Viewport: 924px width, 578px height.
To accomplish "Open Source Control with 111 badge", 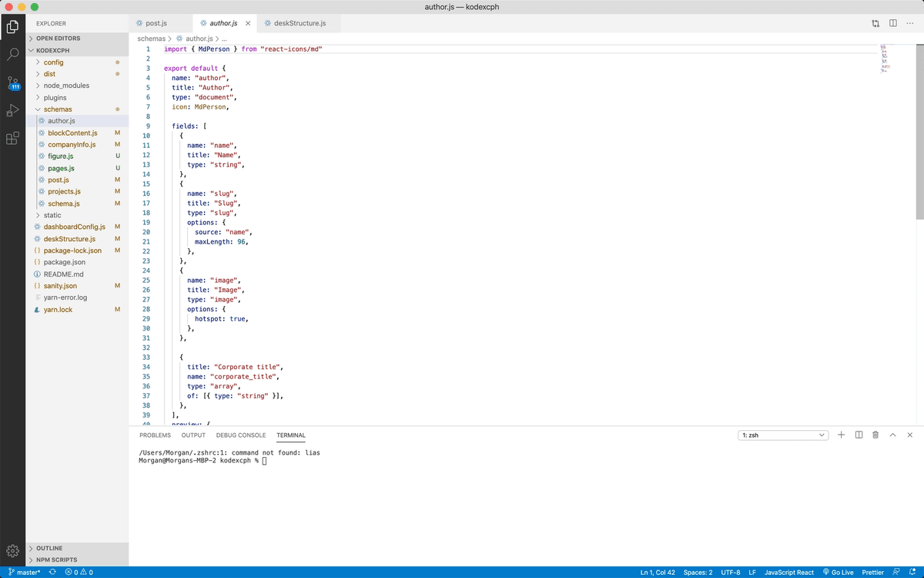I will point(12,83).
